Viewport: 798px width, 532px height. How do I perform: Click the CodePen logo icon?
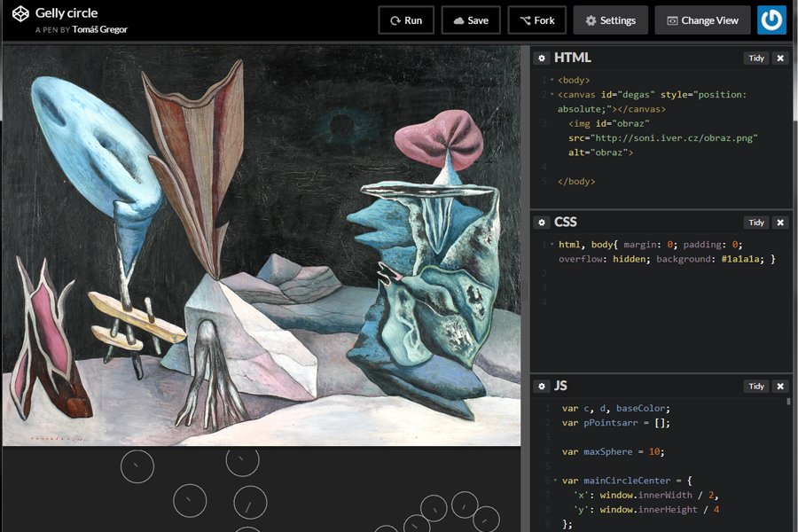(x=20, y=14)
